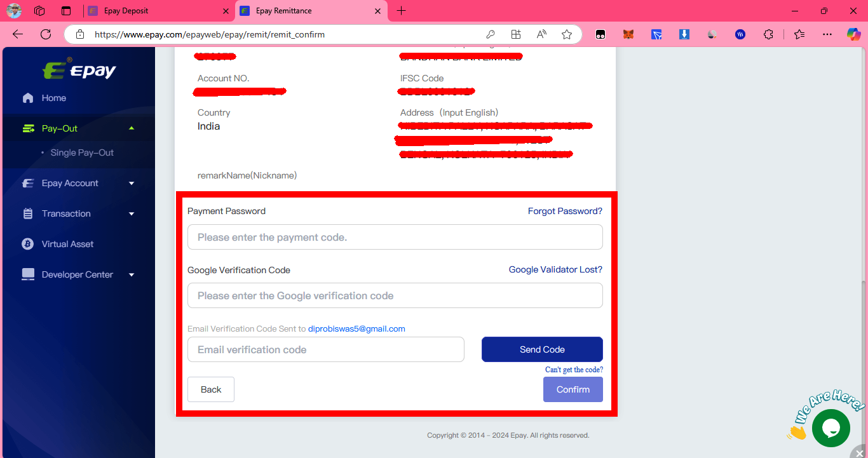The width and height of the screenshot is (868, 458).
Task: Click the Forgot Password? link
Action: [x=565, y=211]
